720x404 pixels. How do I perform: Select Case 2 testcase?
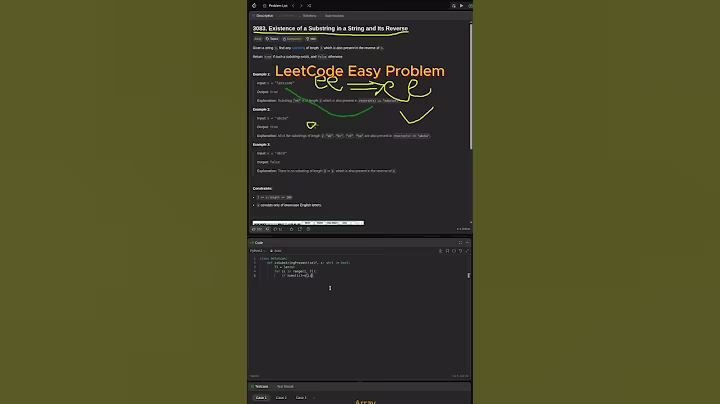[x=281, y=398]
